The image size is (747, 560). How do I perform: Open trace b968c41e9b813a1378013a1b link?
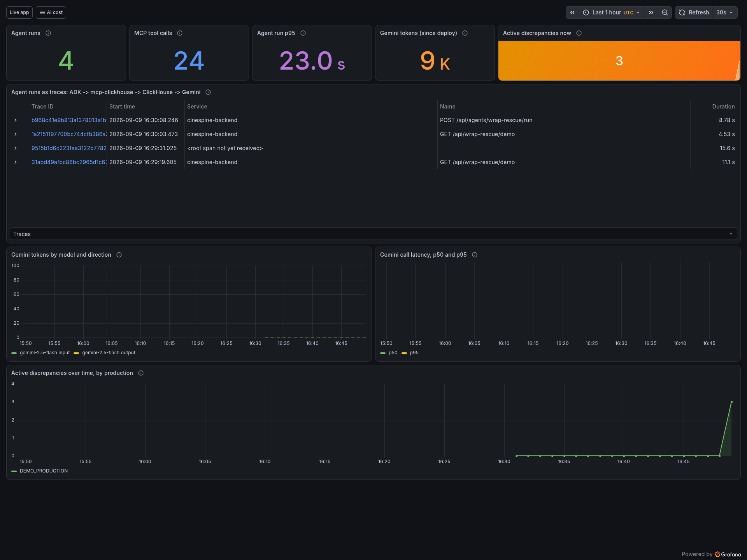(x=69, y=120)
